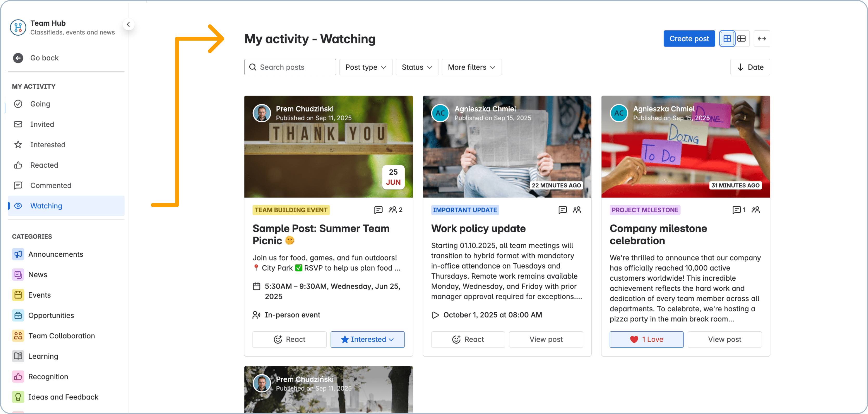Open Commented via the speech bubble icon
The image size is (868, 414).
tap(18, 185)
